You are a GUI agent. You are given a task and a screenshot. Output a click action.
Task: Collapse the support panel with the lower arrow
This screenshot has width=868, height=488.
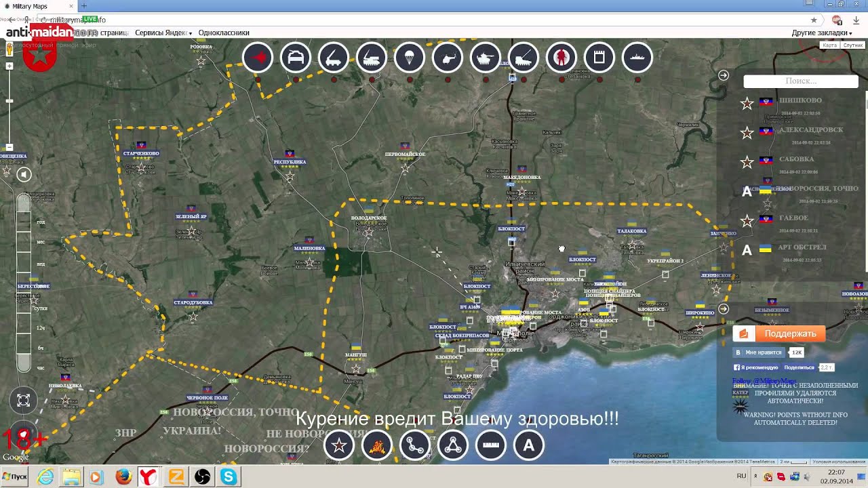click(x=724, y=309)
